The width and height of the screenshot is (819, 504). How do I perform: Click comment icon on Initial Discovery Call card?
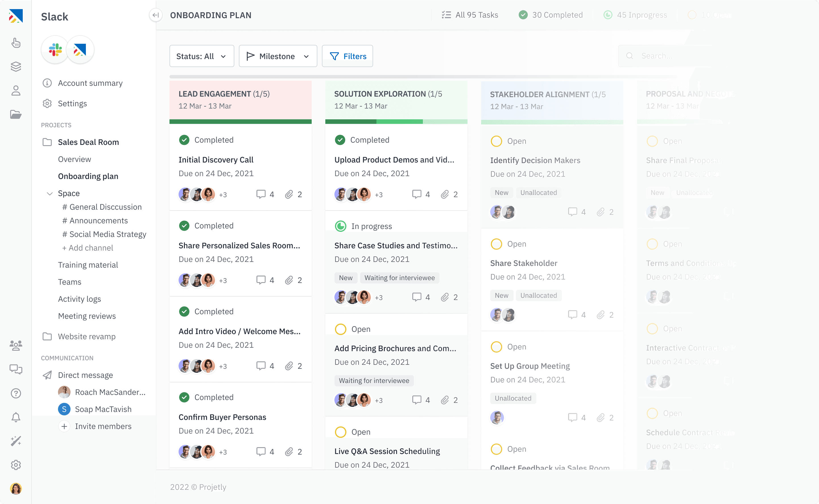pos(260,194)
